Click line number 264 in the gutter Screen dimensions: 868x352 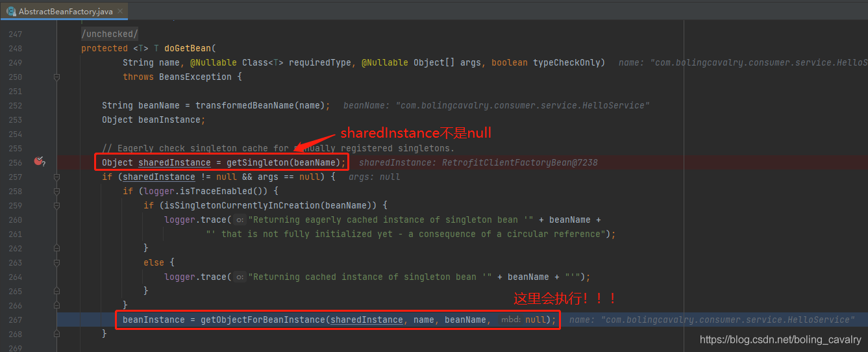click(x=14, y=277)
